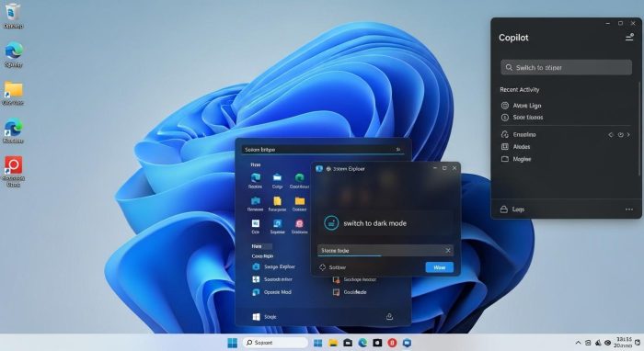Viewport: 644px width, 351px height.
Task: Click the 'Sotiper' option in the dialog
Action: (333, 267)
